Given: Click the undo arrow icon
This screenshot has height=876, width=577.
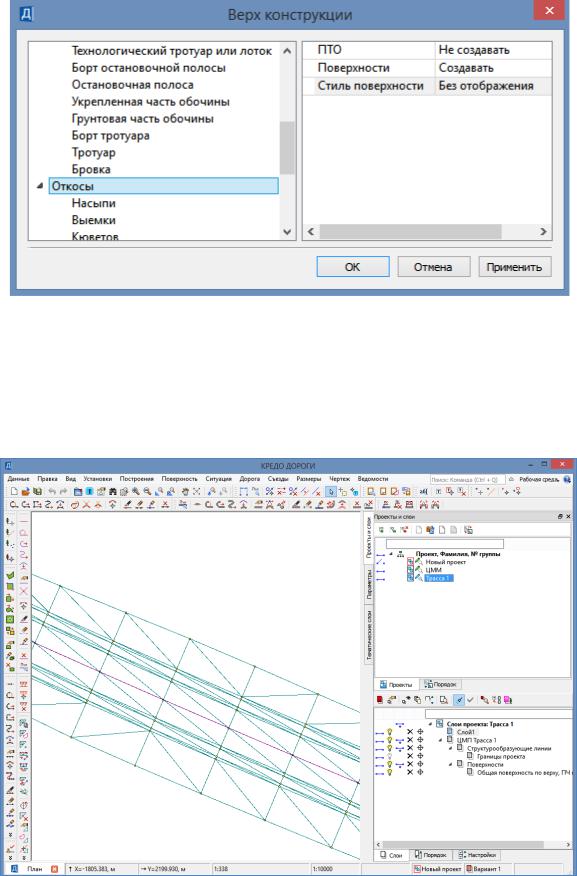Looking at the screenshot, I should point(52,492).
